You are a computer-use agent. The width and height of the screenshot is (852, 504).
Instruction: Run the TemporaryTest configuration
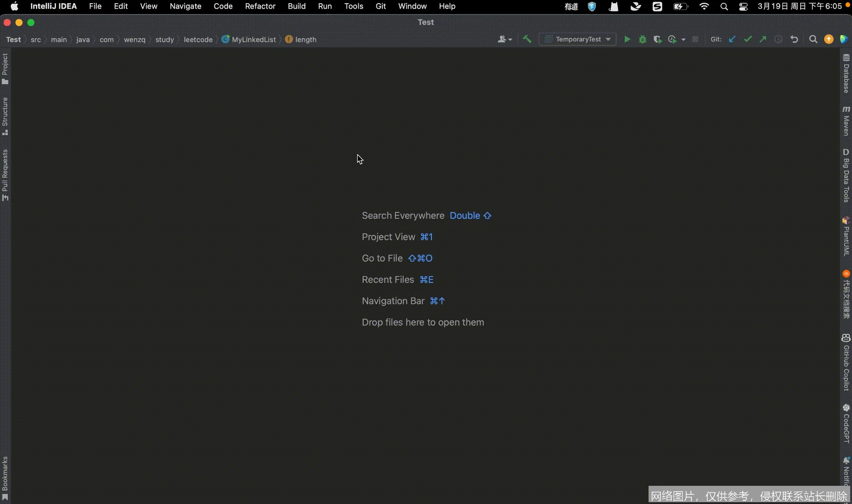coord(627,39)
